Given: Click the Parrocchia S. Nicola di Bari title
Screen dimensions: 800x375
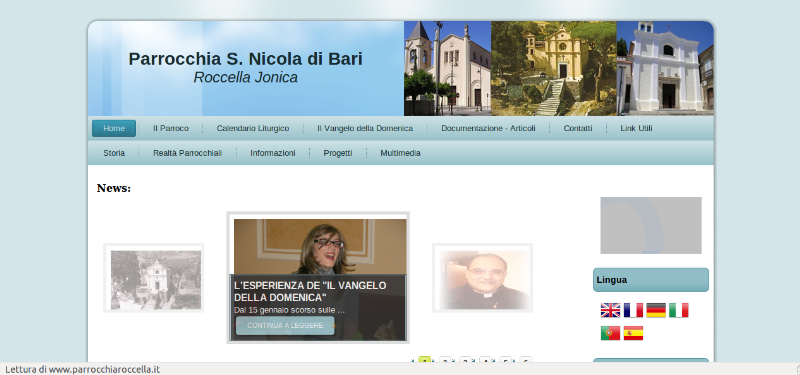Looking at the screenshot, I should tap(245, 59).
